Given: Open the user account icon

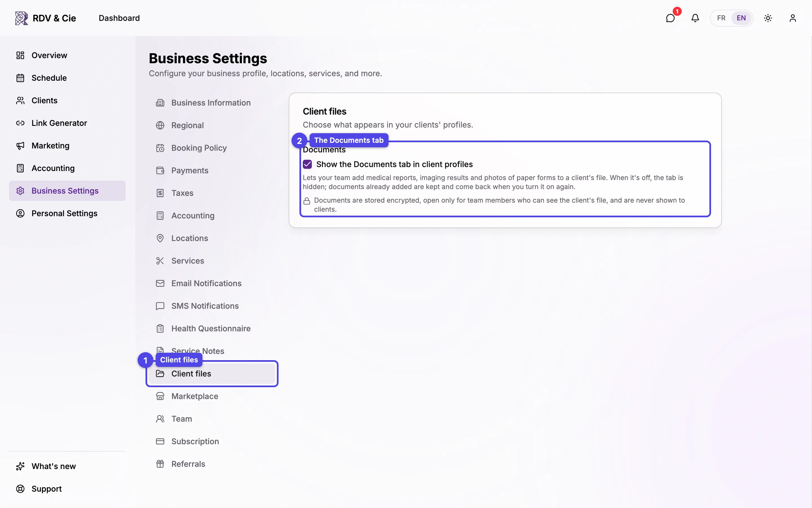Looking at the screenshot, I should 793,18.
